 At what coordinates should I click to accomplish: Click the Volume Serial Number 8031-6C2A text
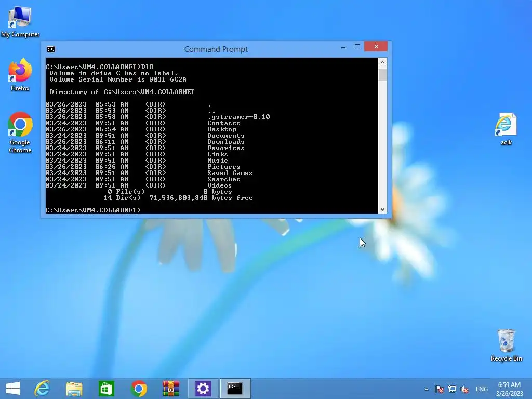coord(118,79)
